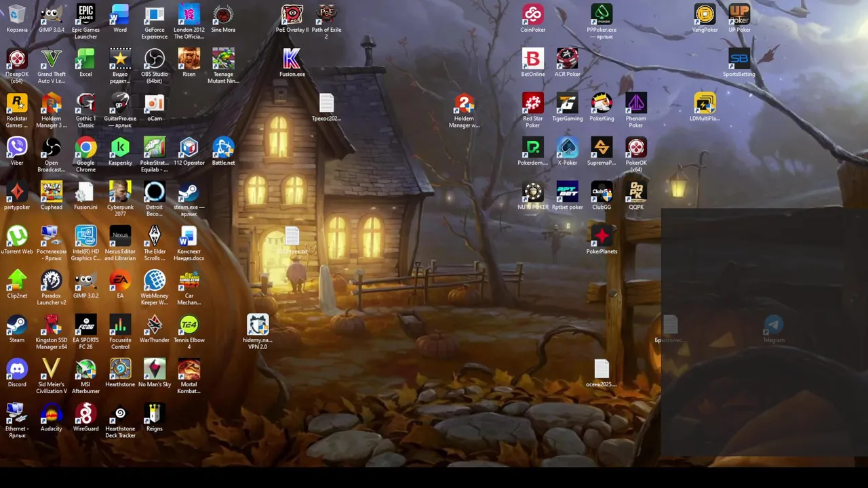Open Teenage Mutant Ninja game icon
Screen dimensions: 868x488
coord(223,66)
